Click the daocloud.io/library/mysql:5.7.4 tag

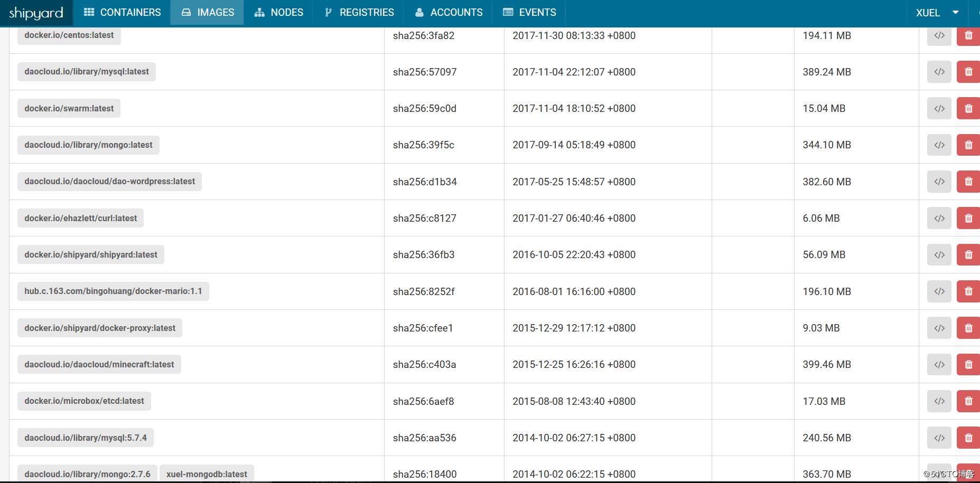pos(86,438)
